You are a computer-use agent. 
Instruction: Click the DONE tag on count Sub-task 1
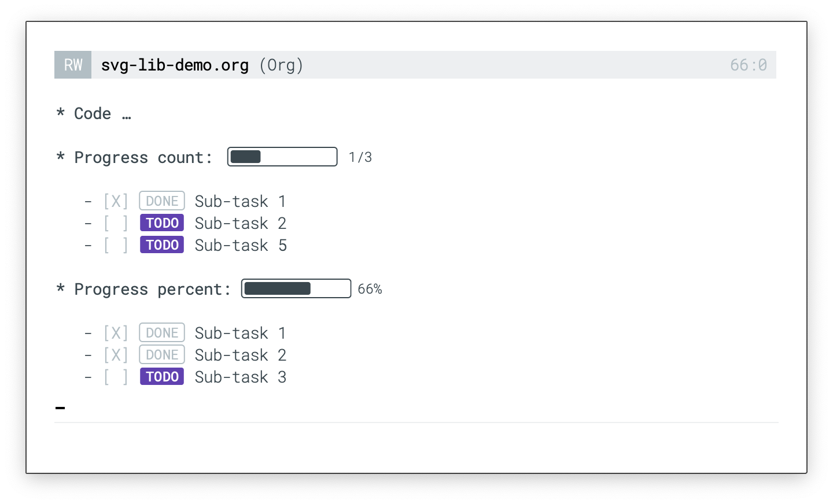click(162, 201)
